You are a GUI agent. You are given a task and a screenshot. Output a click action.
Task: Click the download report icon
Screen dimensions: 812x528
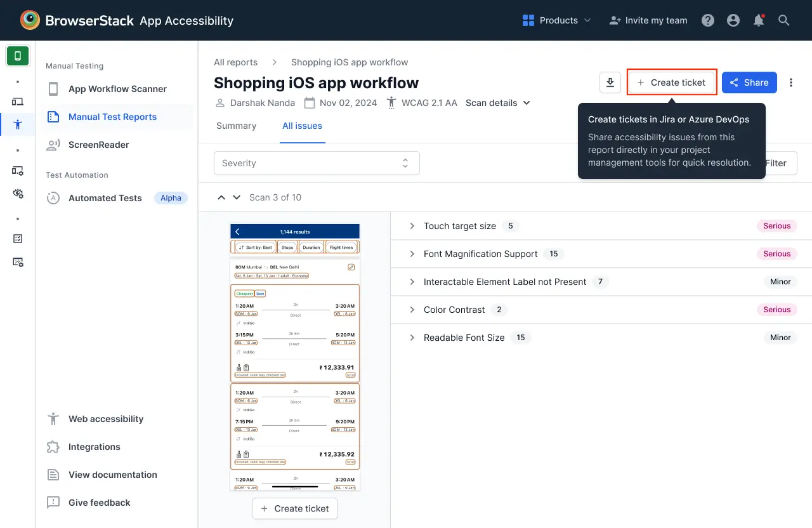point(610,82)
